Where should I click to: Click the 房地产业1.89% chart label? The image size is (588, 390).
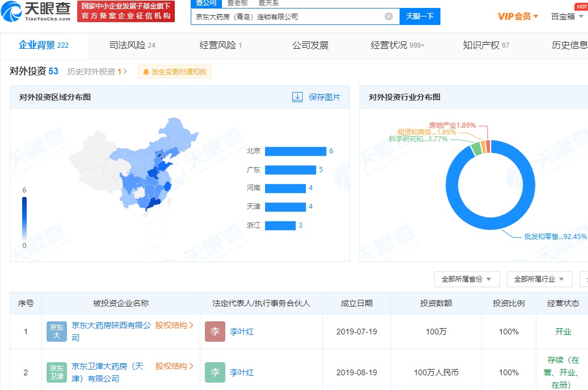[x=452, y=125]
